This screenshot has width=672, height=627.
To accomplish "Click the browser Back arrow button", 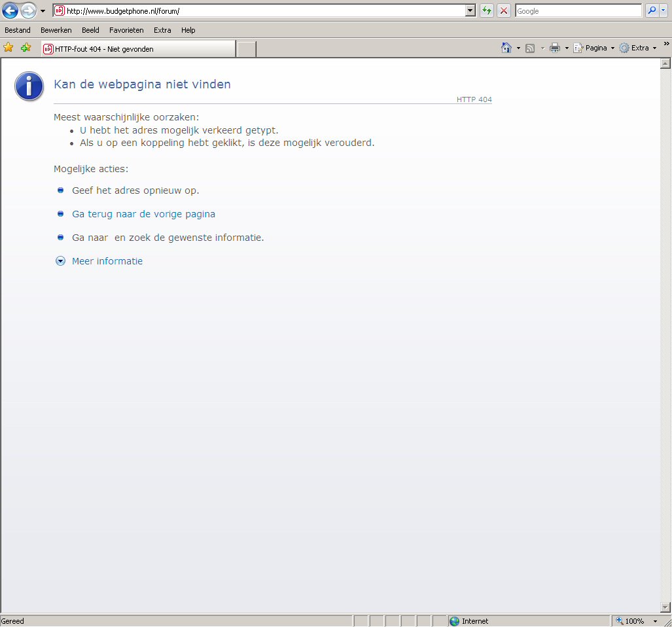I will tap(10, 10).
